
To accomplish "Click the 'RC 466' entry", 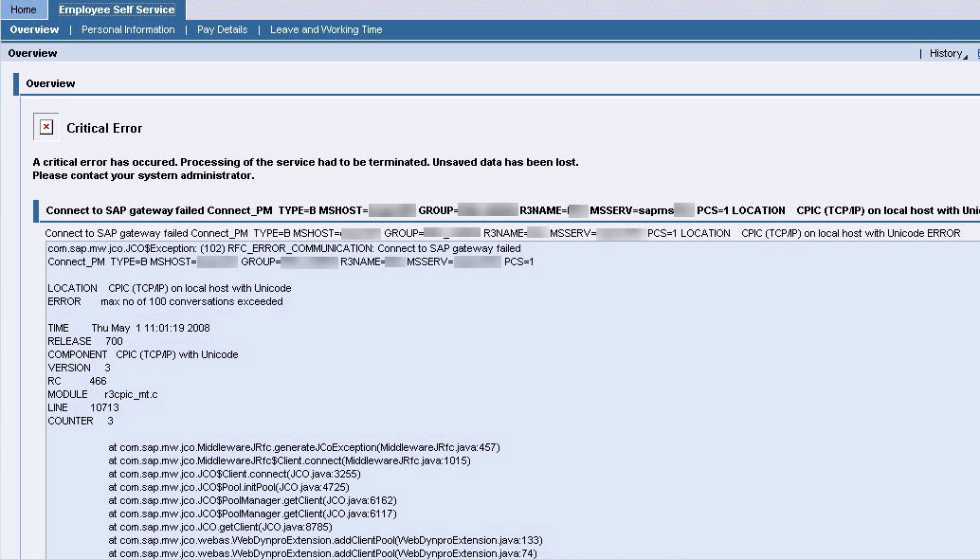I will point(77,381).
